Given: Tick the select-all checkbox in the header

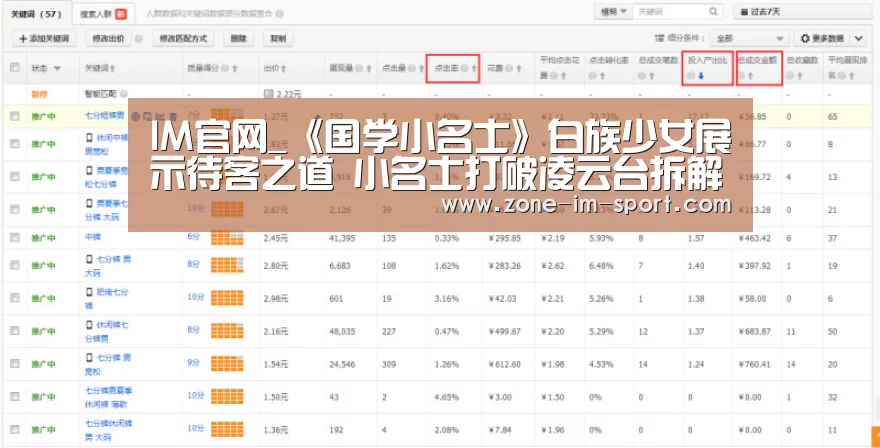Looking at the screenshot, I should (15, 67).
